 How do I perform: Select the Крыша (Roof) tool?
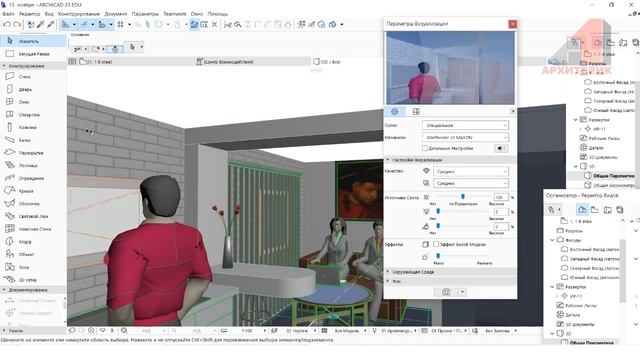[x=33, y=191]
